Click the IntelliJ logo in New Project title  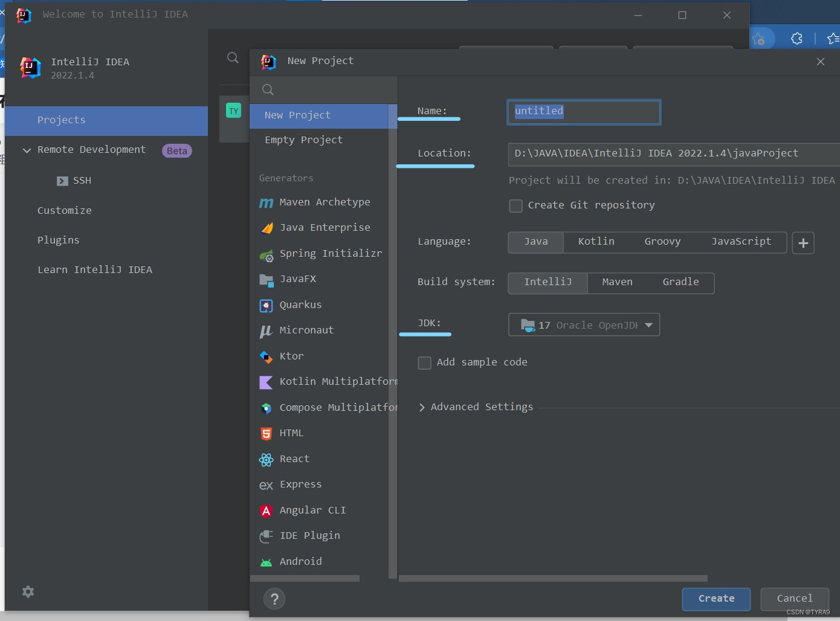pyautogui.click(x=268, y=62)
